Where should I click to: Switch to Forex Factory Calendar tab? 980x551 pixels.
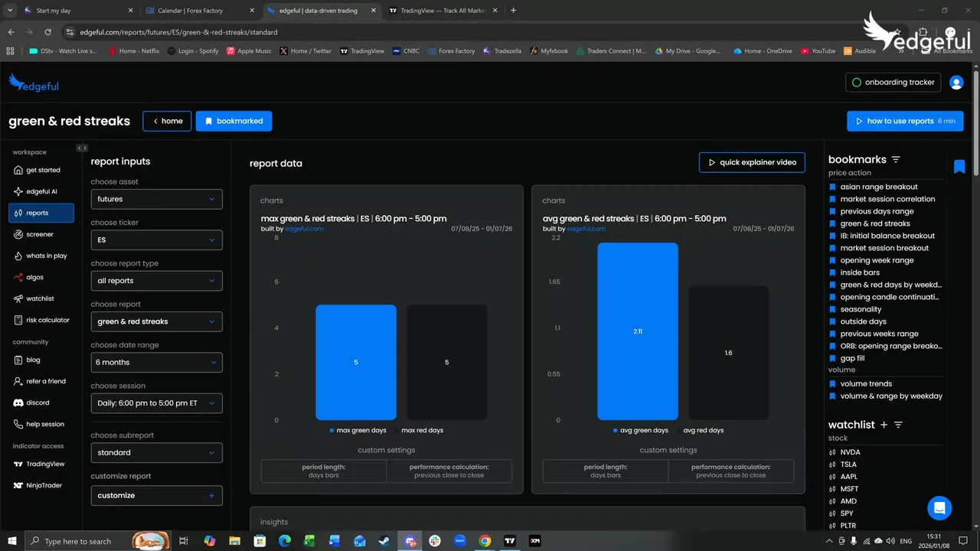click(x=201, y=11)
